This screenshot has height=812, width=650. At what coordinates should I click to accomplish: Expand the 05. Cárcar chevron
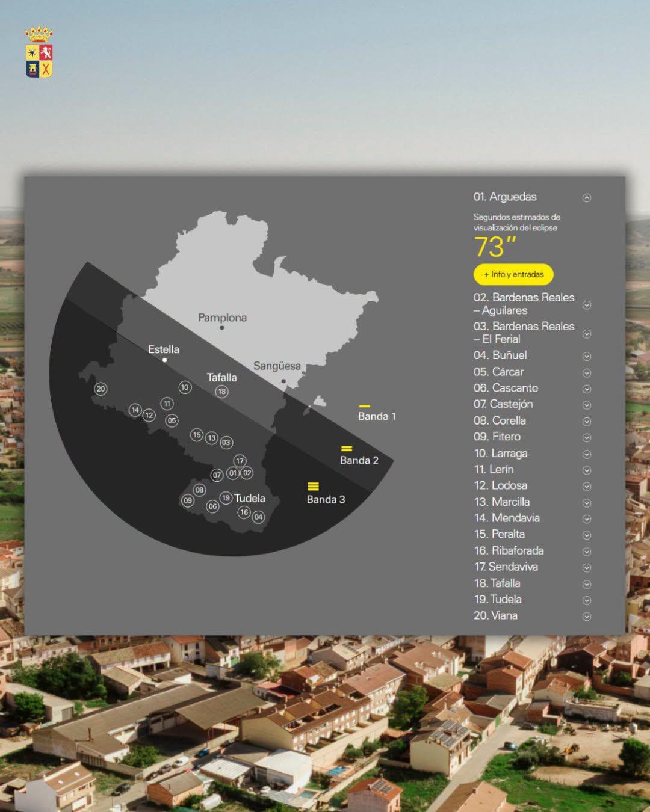tap(587, 373)
